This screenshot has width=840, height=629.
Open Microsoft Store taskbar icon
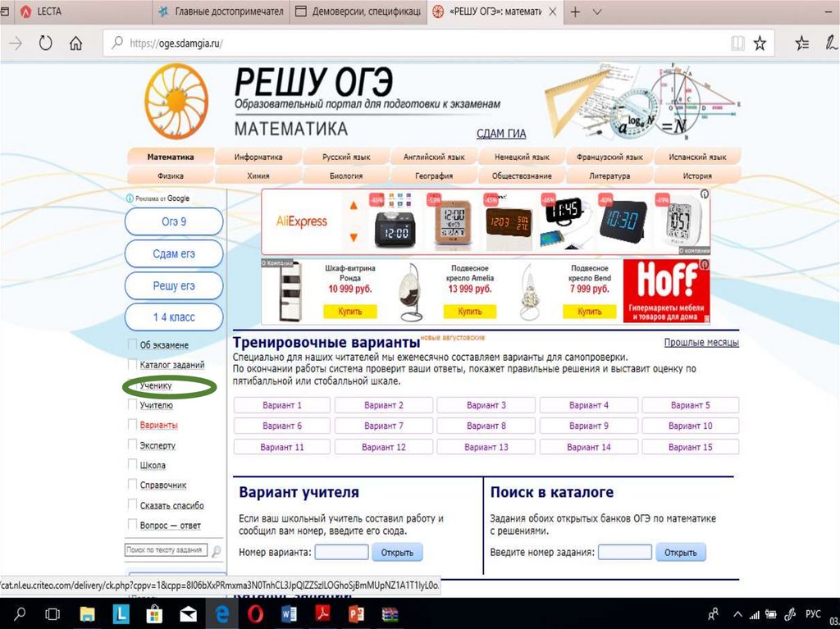coord(154,614)
